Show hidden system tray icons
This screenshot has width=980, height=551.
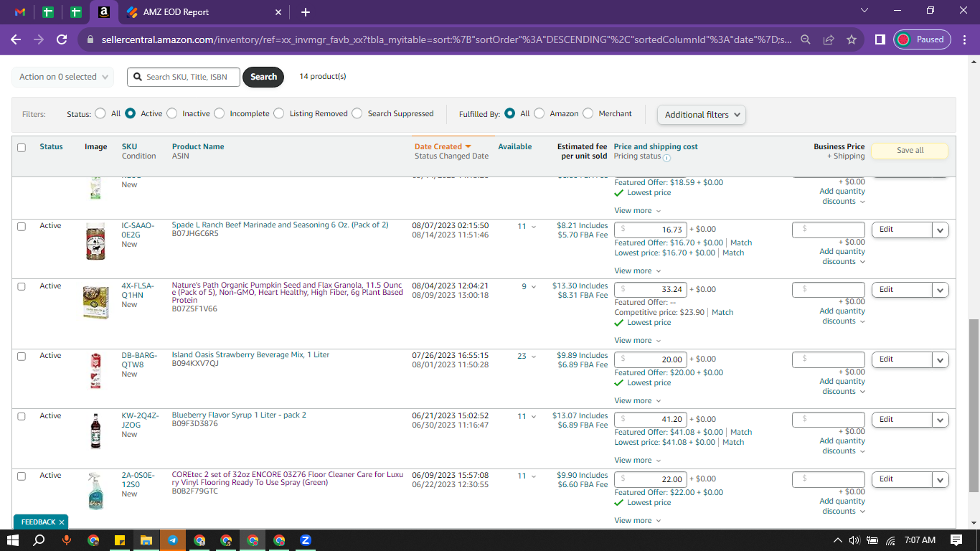click(837, 540)
